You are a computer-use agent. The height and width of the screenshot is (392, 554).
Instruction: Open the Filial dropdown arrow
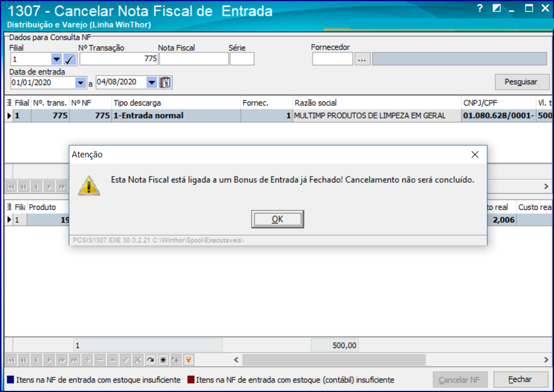pos(56,59)
